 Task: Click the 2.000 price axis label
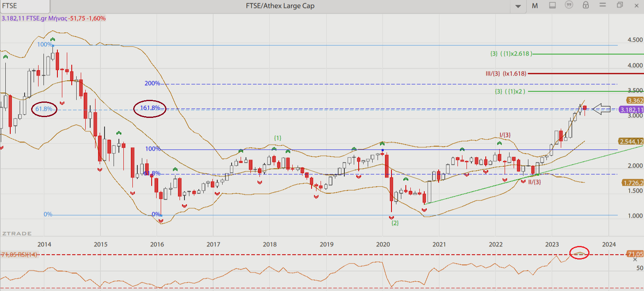point(635,165)
